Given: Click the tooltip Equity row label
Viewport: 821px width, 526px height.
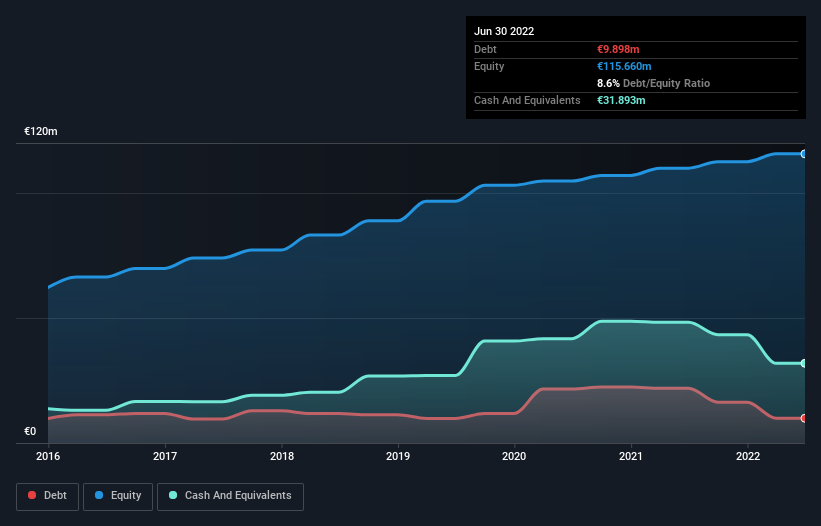Looking at the screenshot, I should tap(489, 66).
